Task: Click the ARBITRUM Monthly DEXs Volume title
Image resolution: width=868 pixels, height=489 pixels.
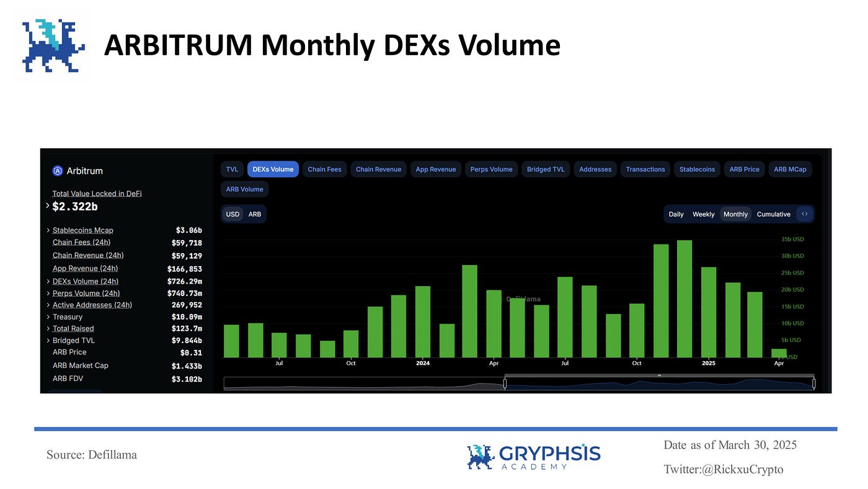Action: [332, 45]
